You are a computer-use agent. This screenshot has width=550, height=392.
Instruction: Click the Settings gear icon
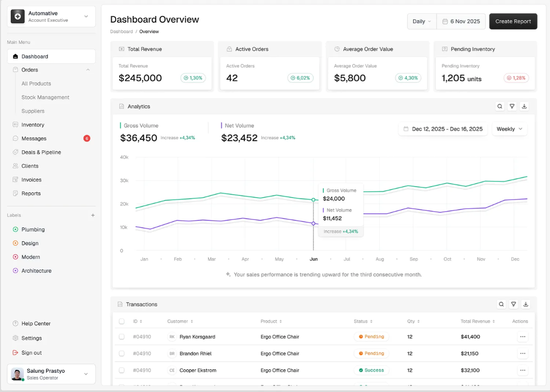(x=15, y=338)
